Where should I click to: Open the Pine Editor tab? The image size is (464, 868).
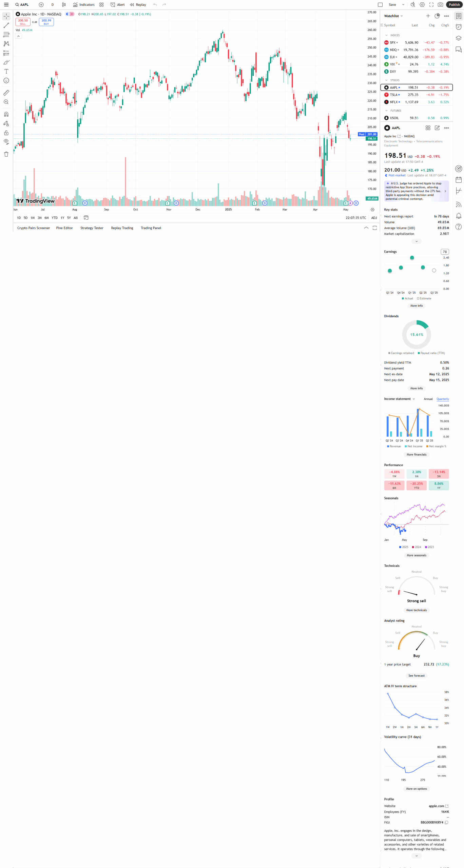point(64,228)
